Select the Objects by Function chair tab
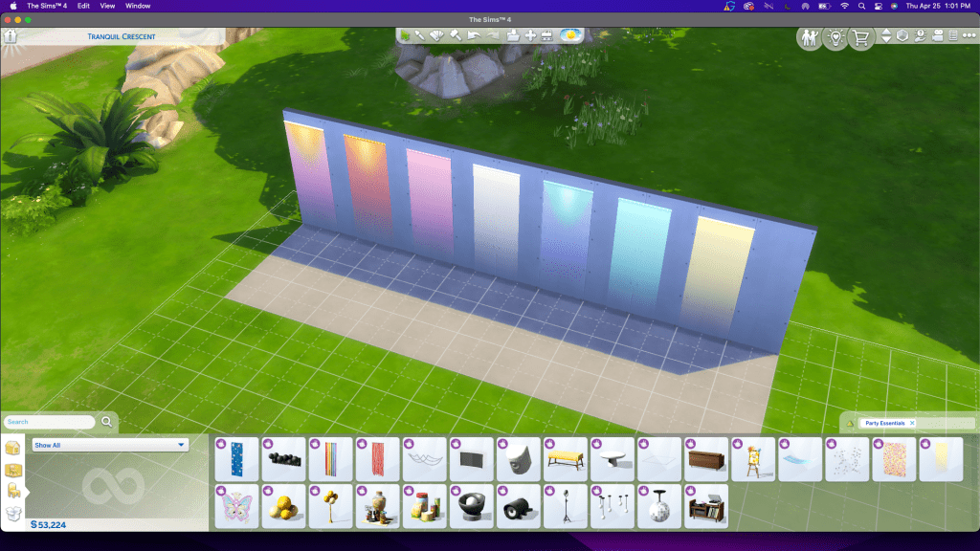 (13, 491)
